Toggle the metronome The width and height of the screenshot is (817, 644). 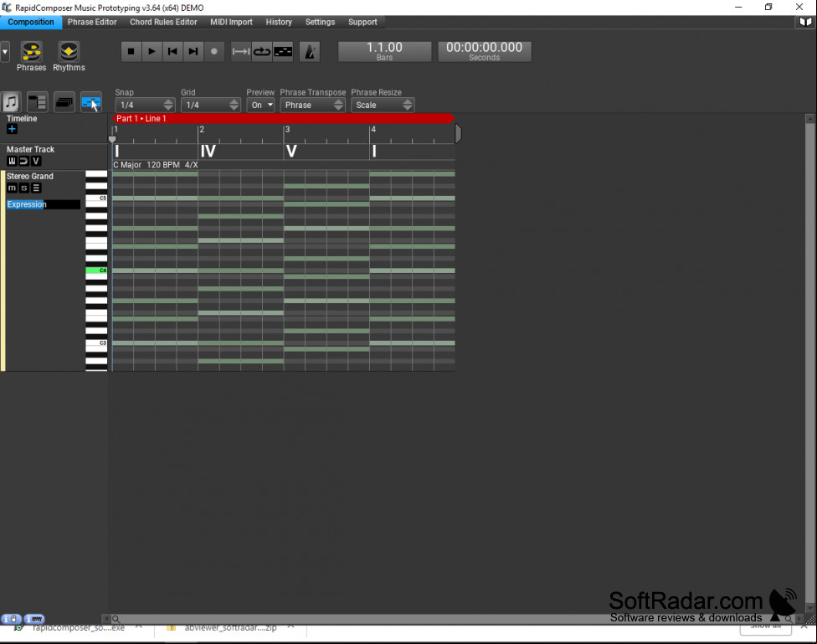click(x=310, y=51)
